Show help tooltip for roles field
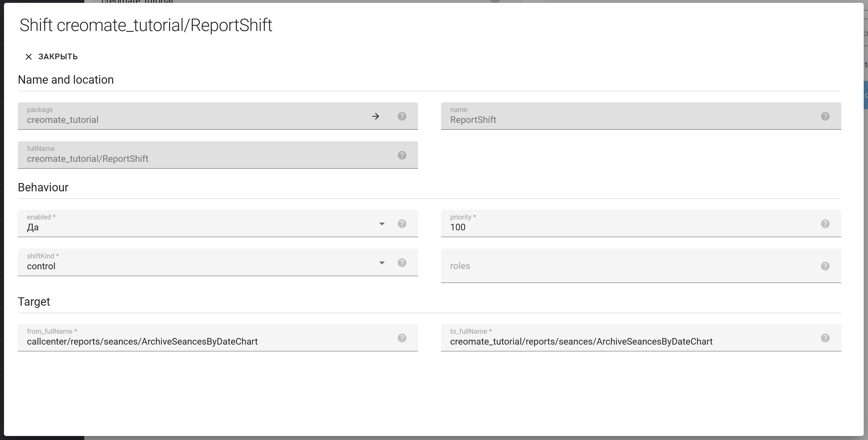Image resolution: width=868 pixels, height=440 pixels. pos(825,266)
